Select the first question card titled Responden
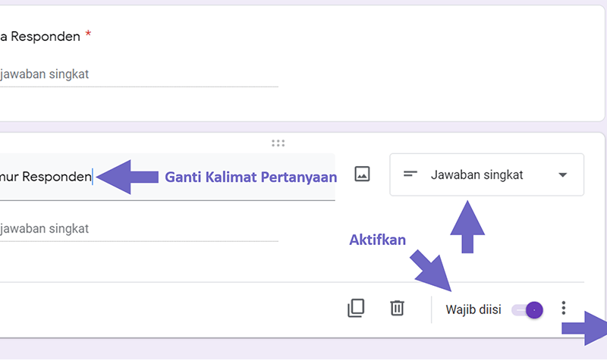Screen dimensions: 607x364 pos(302,64)
